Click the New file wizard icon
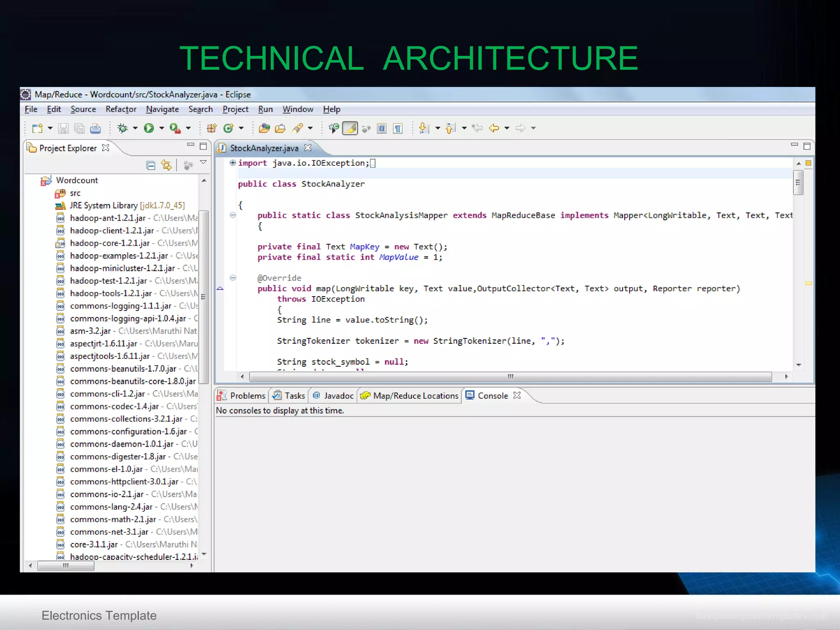Viewport: 840px width, 630px height. click(37, 128)
